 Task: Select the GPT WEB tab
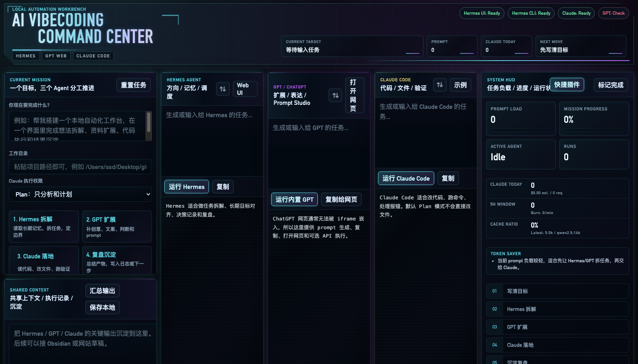[x=56, y=56]
